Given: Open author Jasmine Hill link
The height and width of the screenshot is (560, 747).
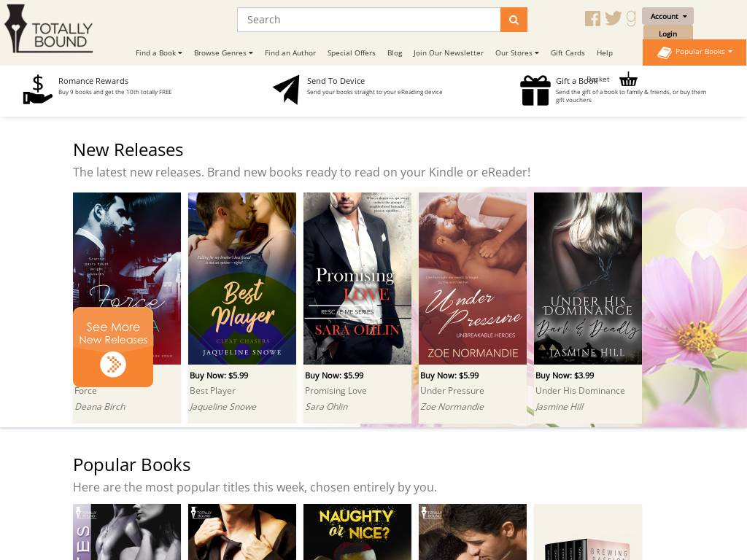Looking at the screenshot, I should coord(560,407).
